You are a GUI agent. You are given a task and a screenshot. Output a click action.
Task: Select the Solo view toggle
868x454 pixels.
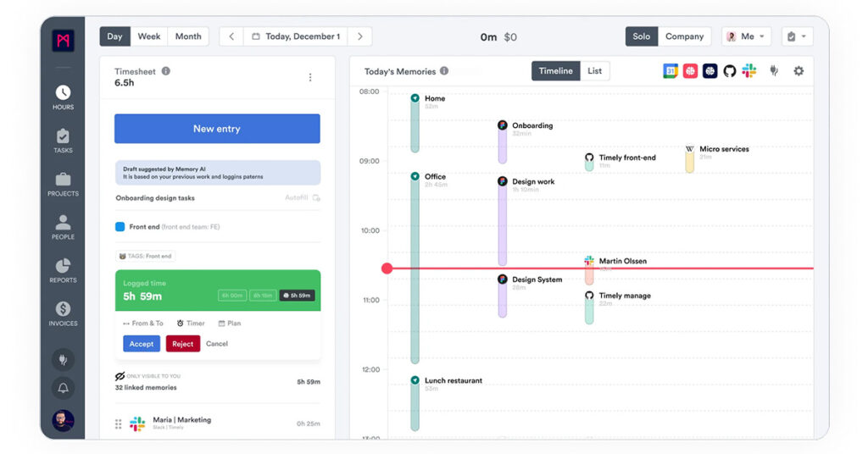click(x=642, y=36)
